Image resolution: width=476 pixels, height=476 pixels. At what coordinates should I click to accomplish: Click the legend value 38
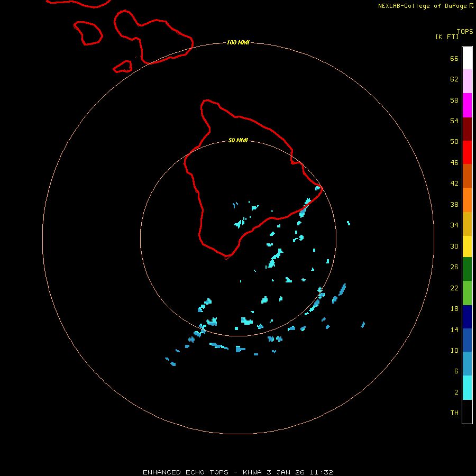(x=454, y=205)
